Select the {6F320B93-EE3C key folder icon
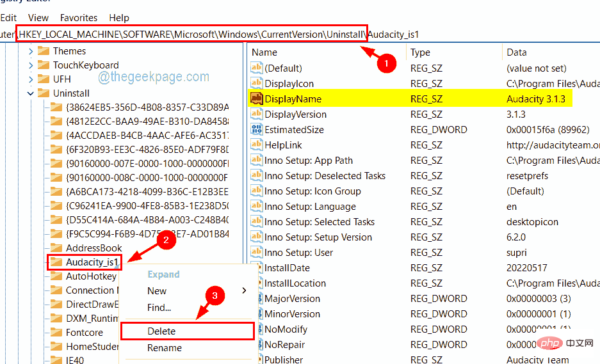Image resolution: width=600 pixels, height=364 pixels. click(56, 150)
